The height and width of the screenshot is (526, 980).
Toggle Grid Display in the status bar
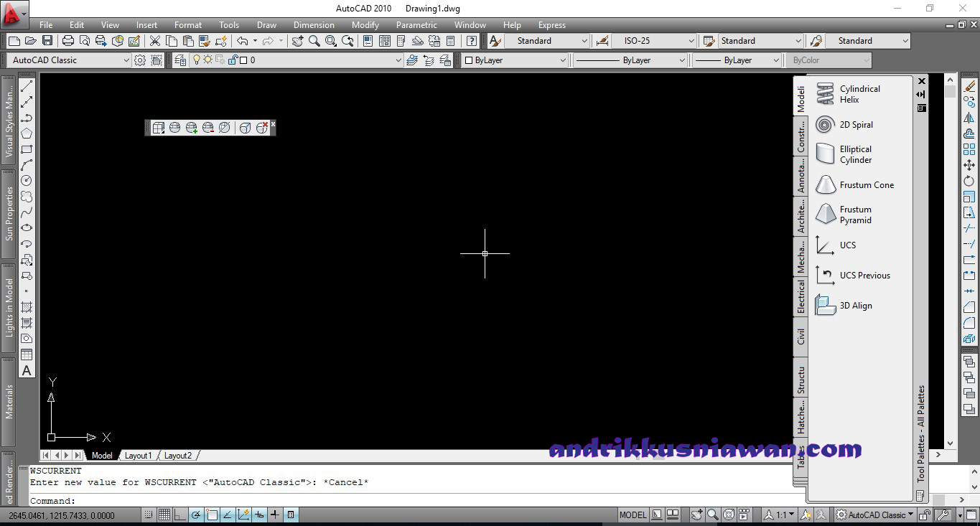pyautogui.click(x=164, y=515)
